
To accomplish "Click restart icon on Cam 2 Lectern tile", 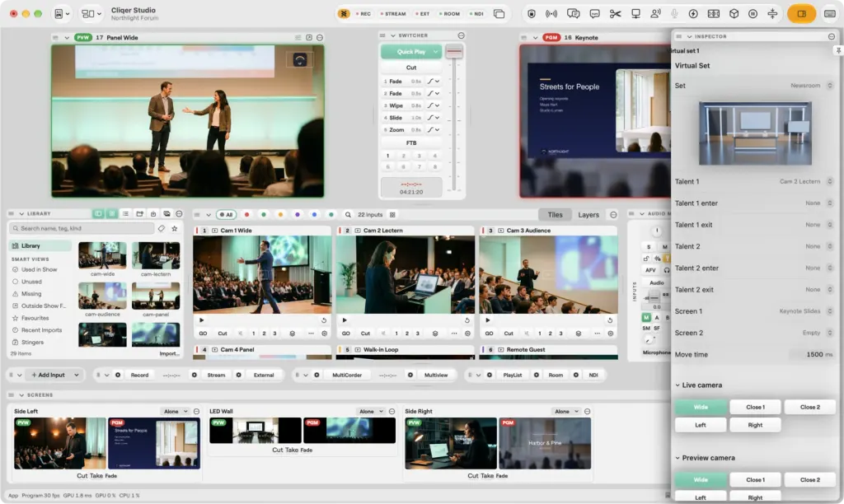I will pos(467,320).
